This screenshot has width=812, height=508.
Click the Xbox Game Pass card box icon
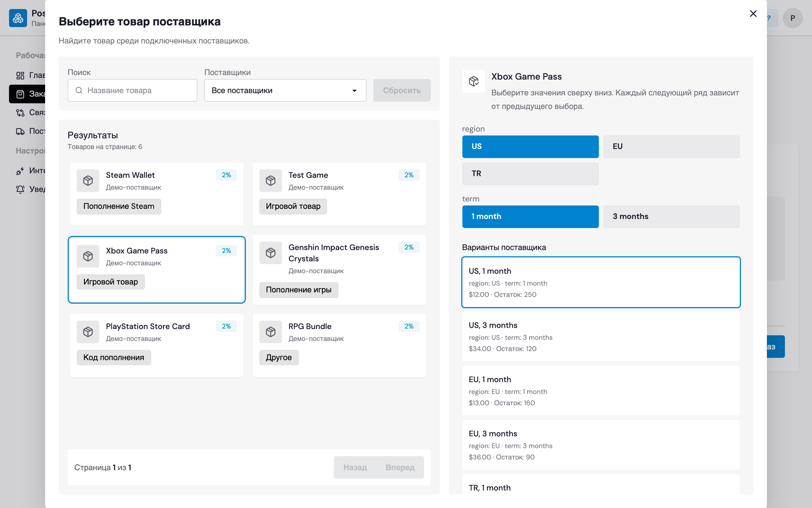88,256
